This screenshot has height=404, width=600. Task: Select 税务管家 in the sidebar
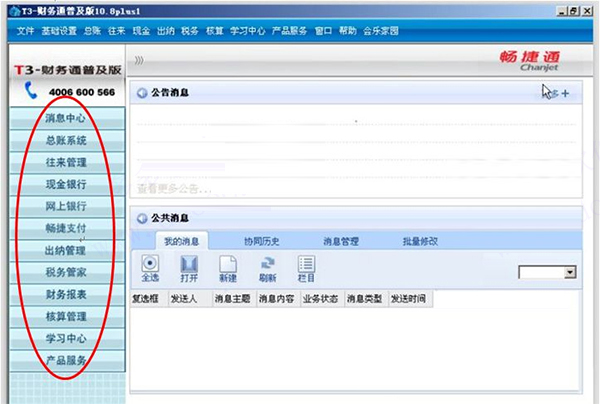click(x=67, y=272)
